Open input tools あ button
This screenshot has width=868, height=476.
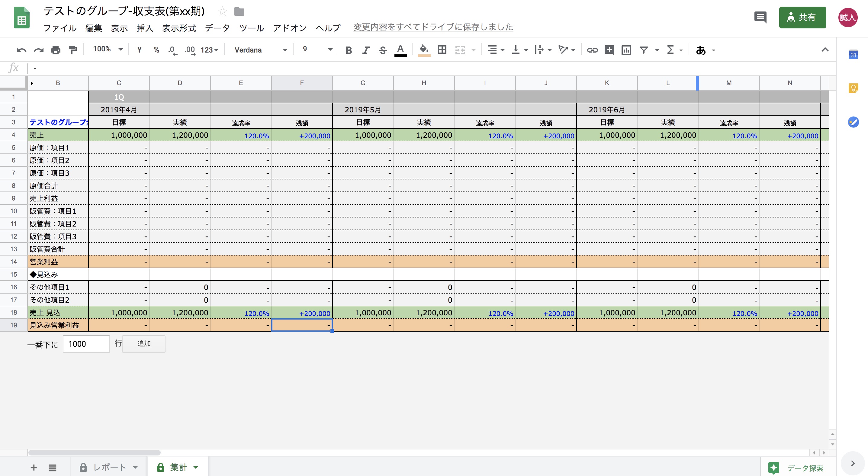click(x=701, y=50)
